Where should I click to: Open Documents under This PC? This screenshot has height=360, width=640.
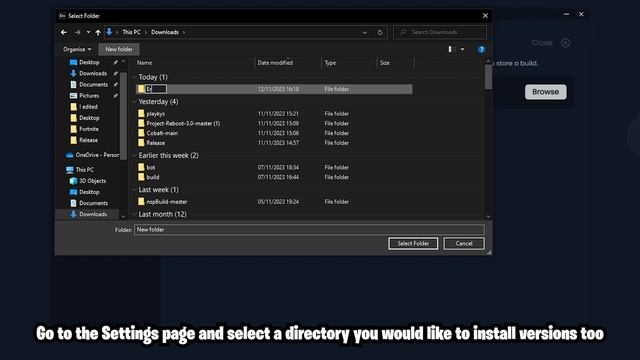pyautogui.click(x=93, y=203)
